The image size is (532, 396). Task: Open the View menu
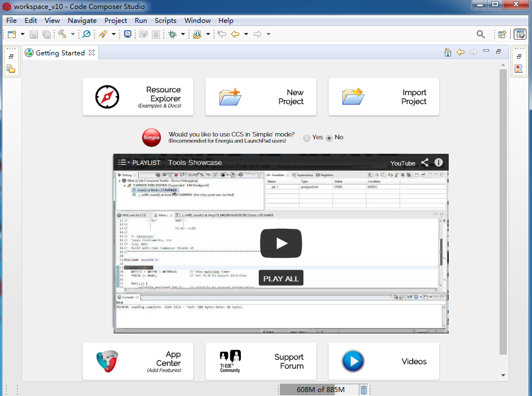(x=53, y=20)
